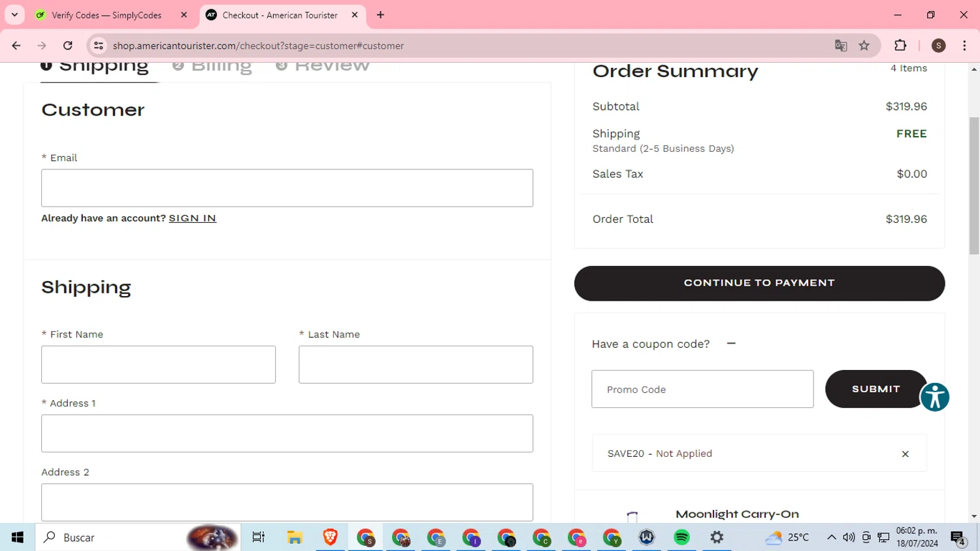The image size is (980, 551).
Task: Remove the SAVE20 coupon
Action: 905,454
